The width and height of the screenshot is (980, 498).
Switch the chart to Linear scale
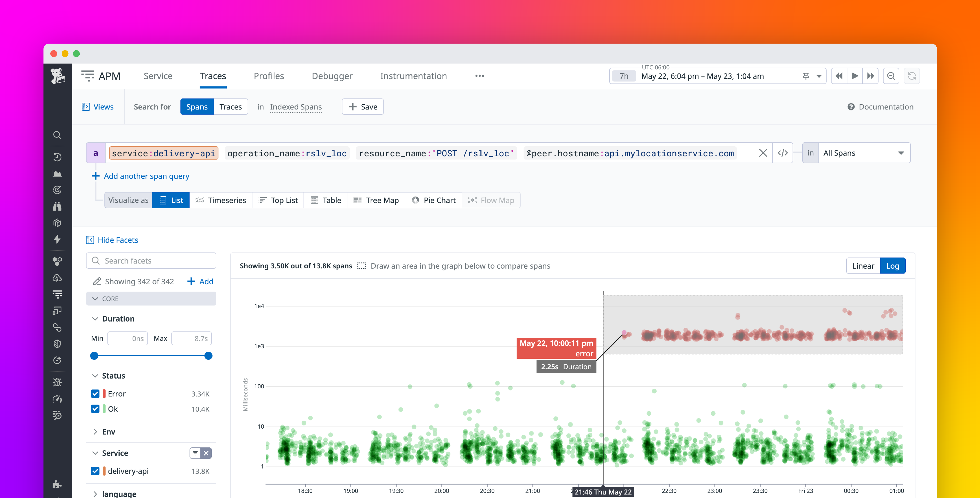coord(862,265)
